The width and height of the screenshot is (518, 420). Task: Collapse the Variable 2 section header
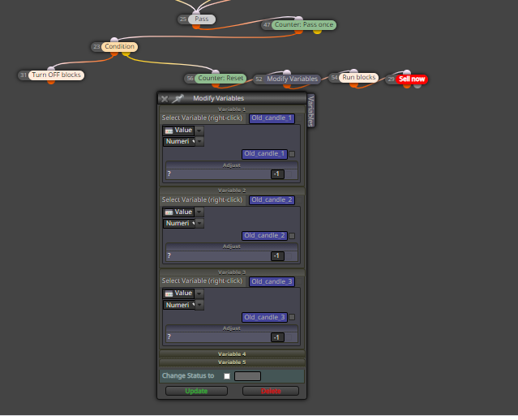tap(232, 191)
